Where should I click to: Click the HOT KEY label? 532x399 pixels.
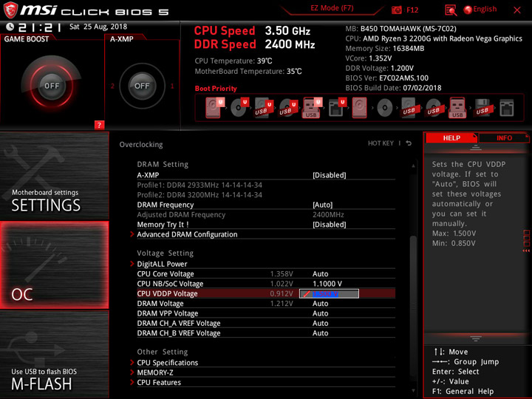coord(381,143)
